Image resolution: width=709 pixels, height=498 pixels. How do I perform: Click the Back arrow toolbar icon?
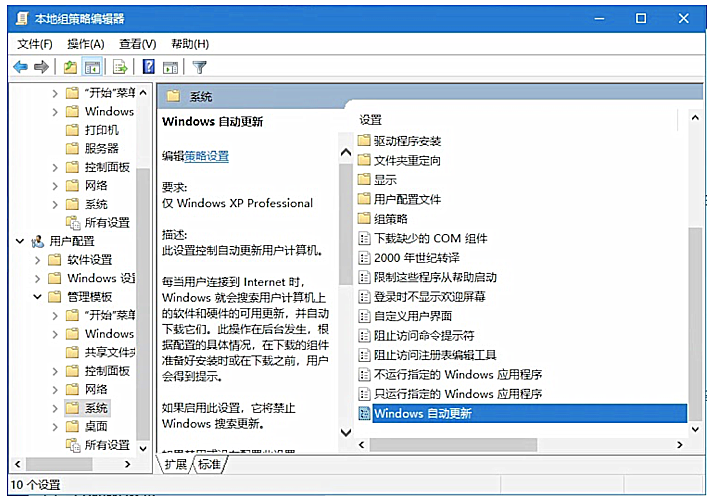(x=20, y=67)
